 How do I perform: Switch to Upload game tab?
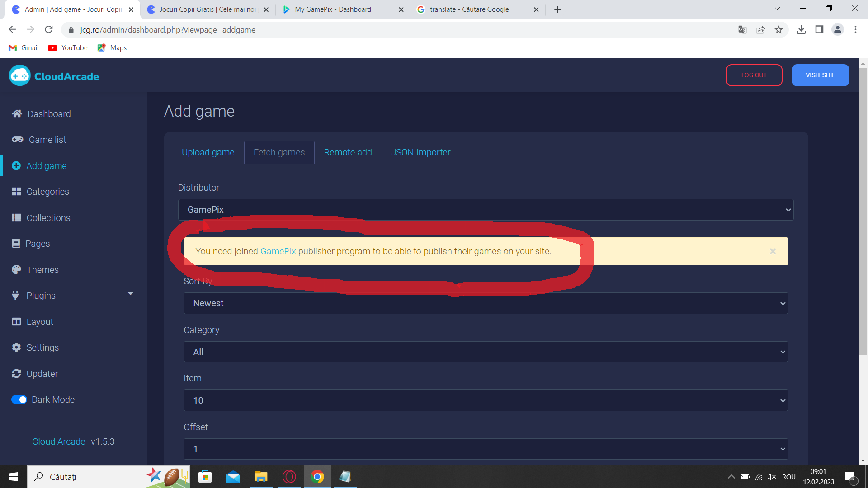[208, 152]
